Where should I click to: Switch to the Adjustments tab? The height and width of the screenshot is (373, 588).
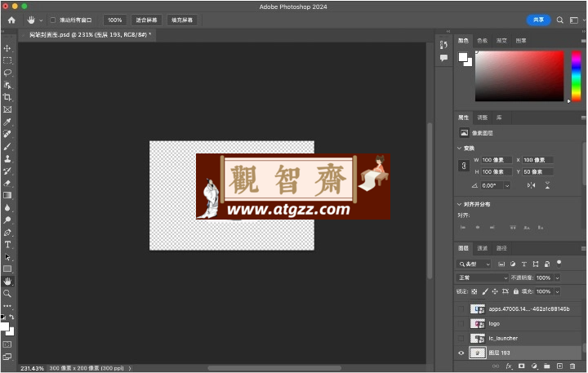click(x=483, y=118)
